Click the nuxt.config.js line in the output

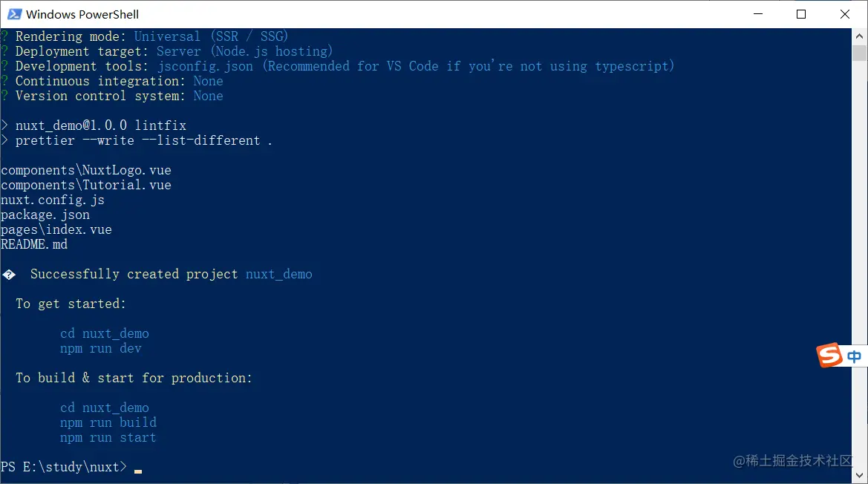click(x=53, y=200)
